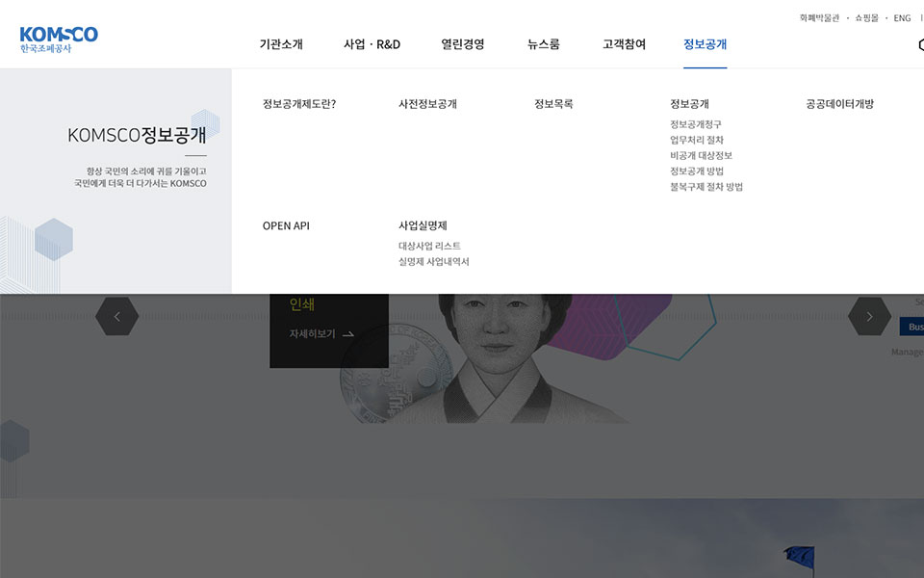924x578 pixels.
Task: Select the 열린경영 menu item
Action: [x=463, y=44]
